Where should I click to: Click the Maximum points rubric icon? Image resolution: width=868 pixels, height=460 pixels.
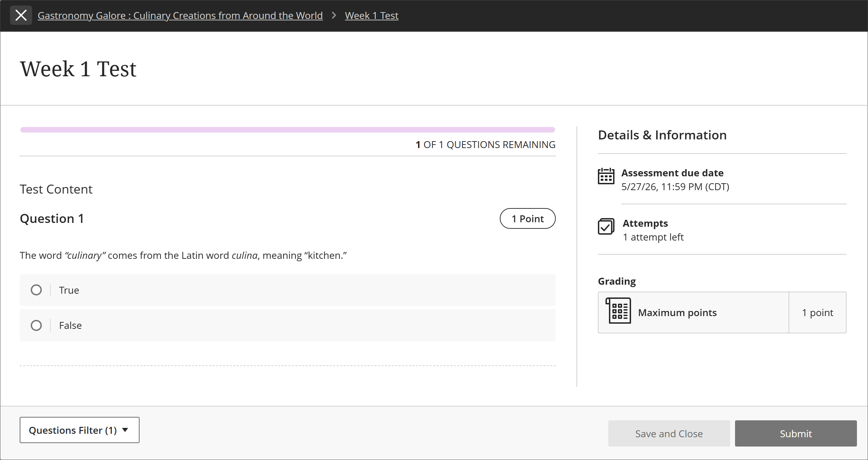[618, 311]
